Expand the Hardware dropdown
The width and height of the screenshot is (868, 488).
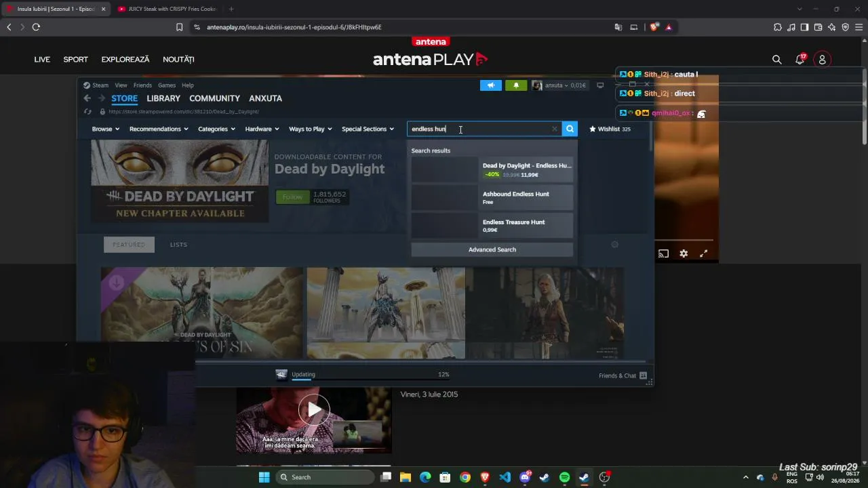point(262,129)
